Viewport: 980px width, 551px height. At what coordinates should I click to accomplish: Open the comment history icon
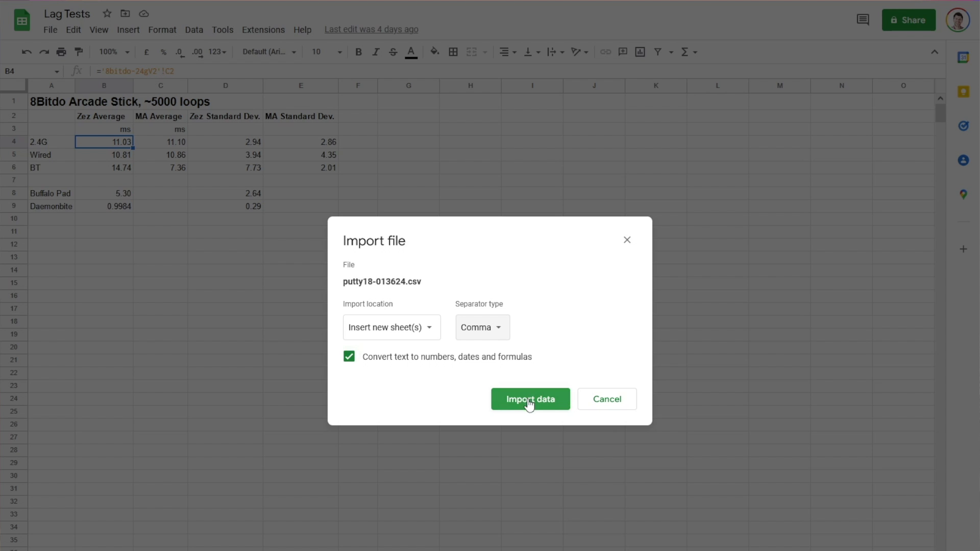tap(863, 20)
